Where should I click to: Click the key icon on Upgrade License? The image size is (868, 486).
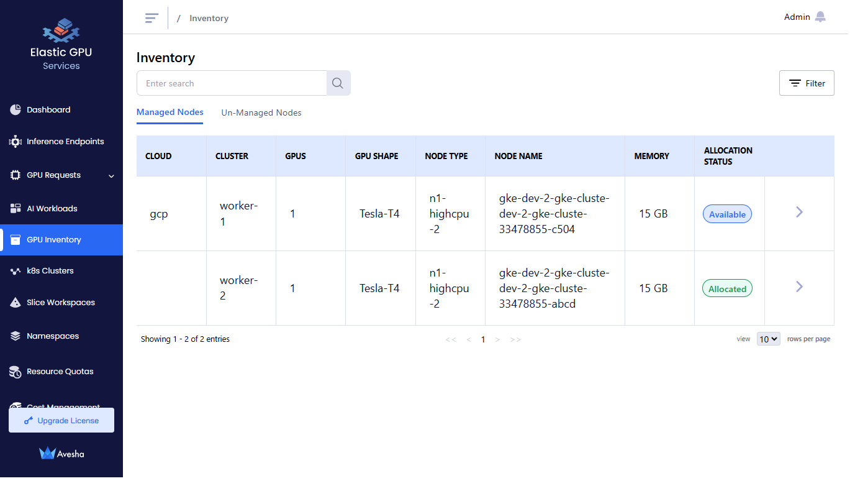pyautogui.click(x=29, y=421)
